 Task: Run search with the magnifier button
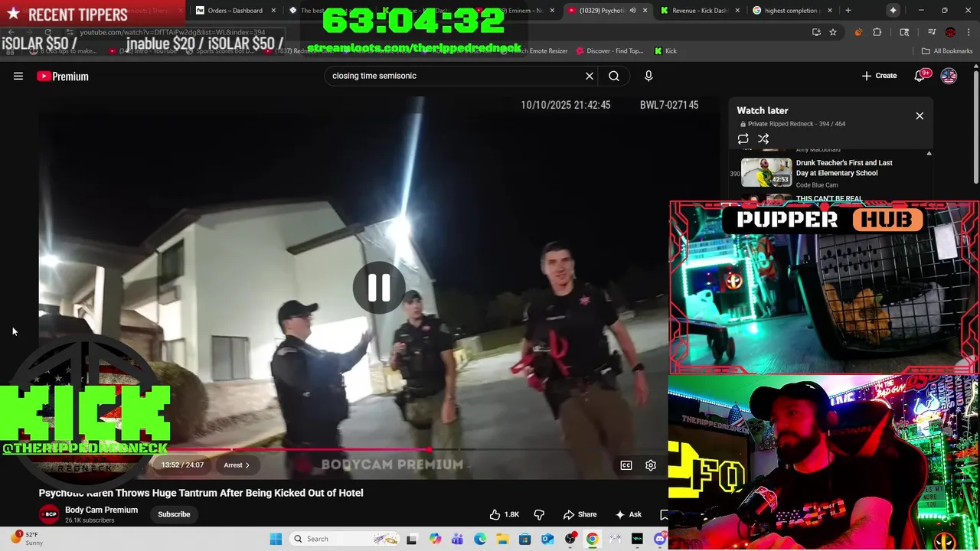pos(614,76)
